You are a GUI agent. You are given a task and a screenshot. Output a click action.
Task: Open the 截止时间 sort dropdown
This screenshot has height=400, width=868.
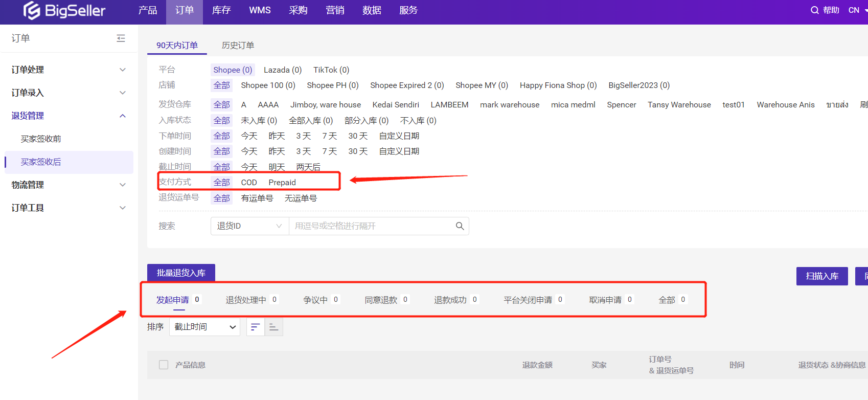click(x=204, y=327)
